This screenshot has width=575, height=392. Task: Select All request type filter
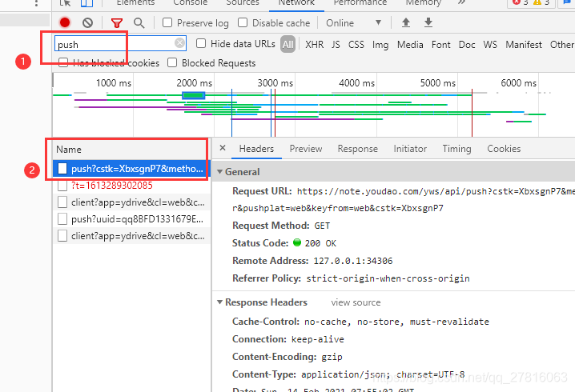287,44
